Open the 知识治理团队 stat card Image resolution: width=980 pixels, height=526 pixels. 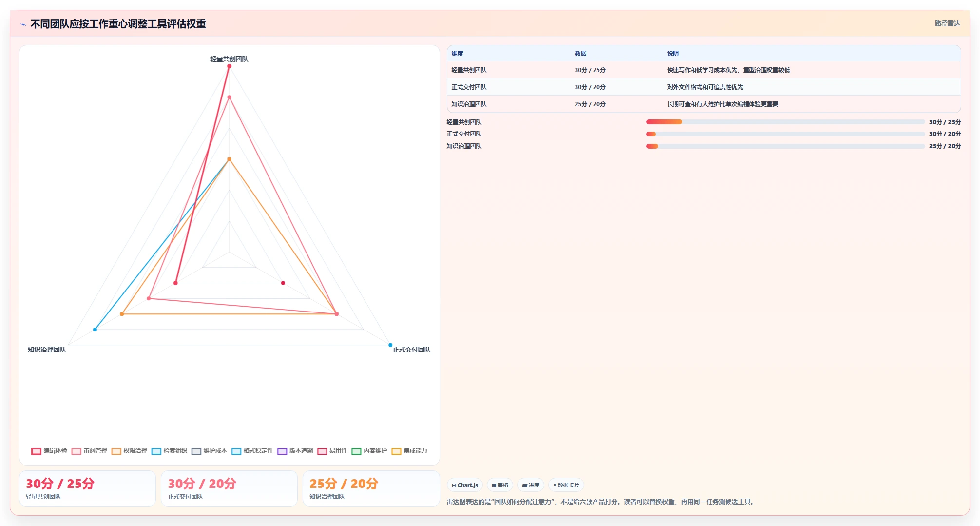point(371,488)
